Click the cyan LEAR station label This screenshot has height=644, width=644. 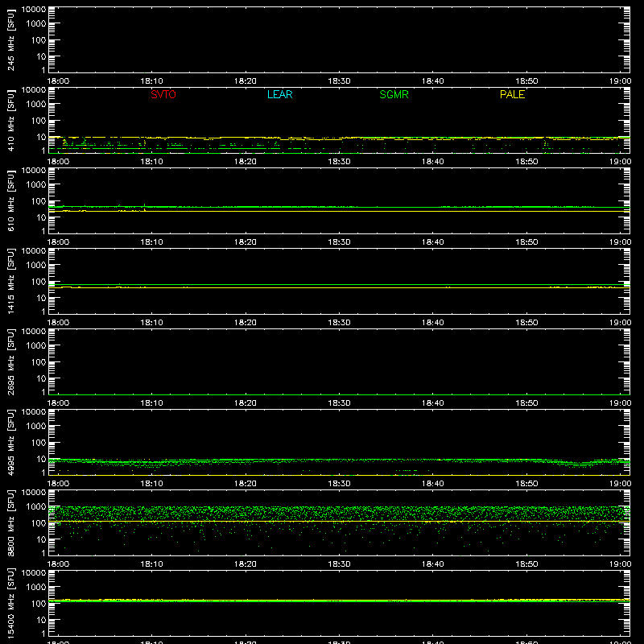point(279,94)
